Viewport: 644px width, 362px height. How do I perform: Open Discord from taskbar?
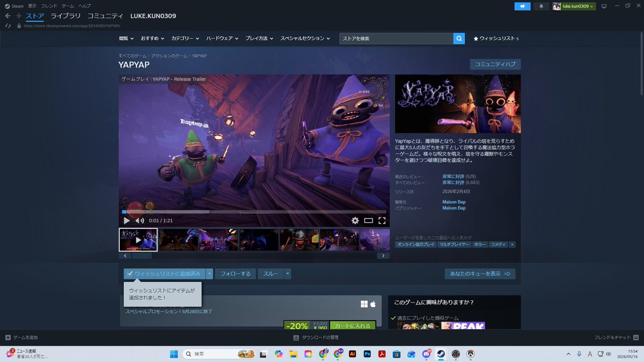click(x=426, y=354)
